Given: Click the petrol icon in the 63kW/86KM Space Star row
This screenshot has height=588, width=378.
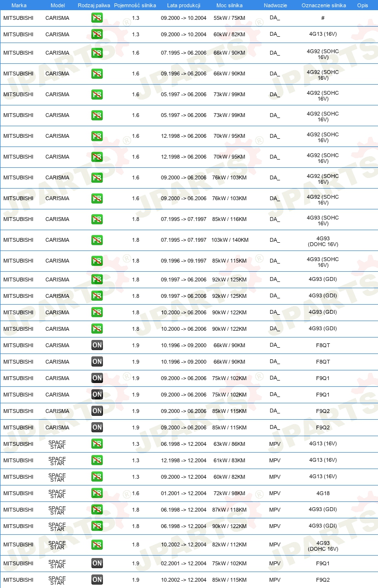Looking at the screenshot, I should 97,444.
